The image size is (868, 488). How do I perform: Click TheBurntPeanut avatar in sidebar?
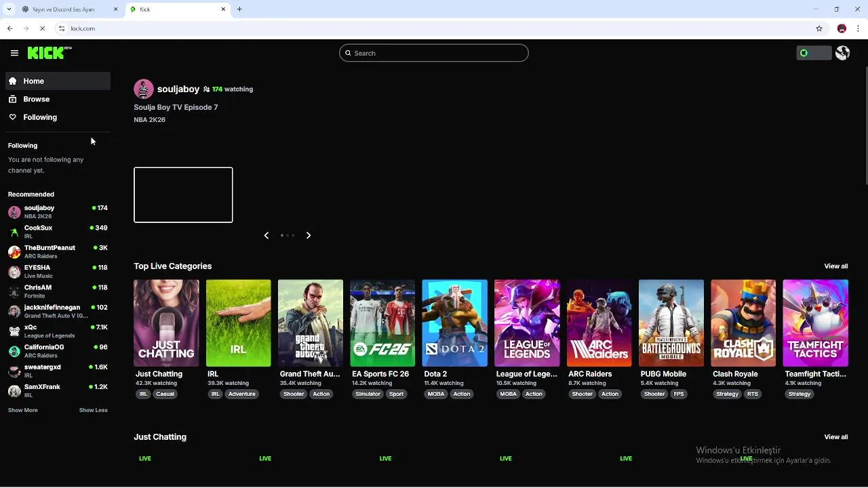point(14,251)
